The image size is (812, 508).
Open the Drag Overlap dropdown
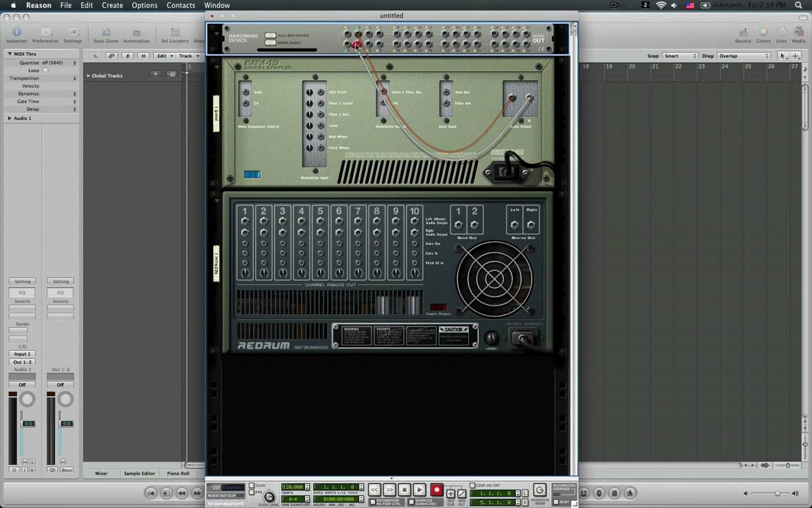pos(743,56)
